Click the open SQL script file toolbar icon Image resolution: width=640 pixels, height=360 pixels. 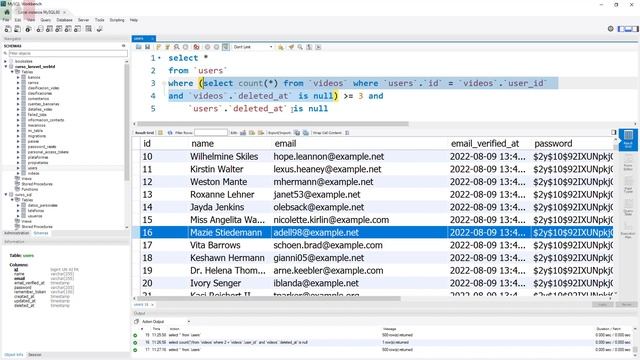point(17,29)
